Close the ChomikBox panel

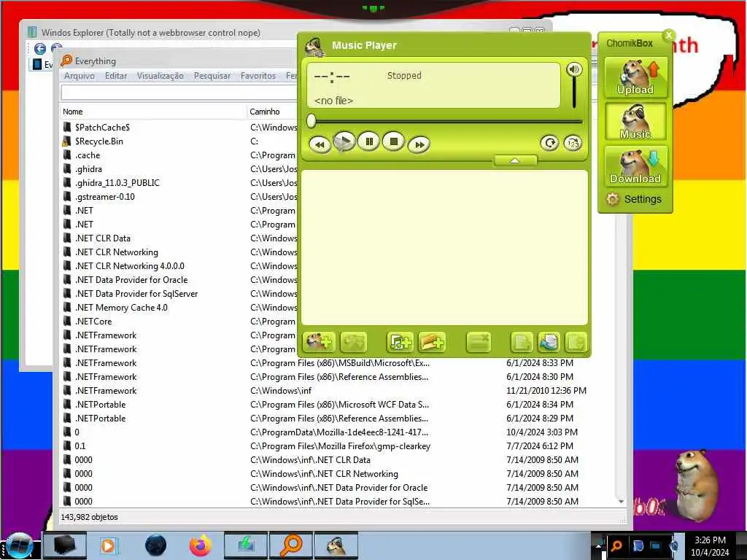pyautogui.click(x=669, y=35)
